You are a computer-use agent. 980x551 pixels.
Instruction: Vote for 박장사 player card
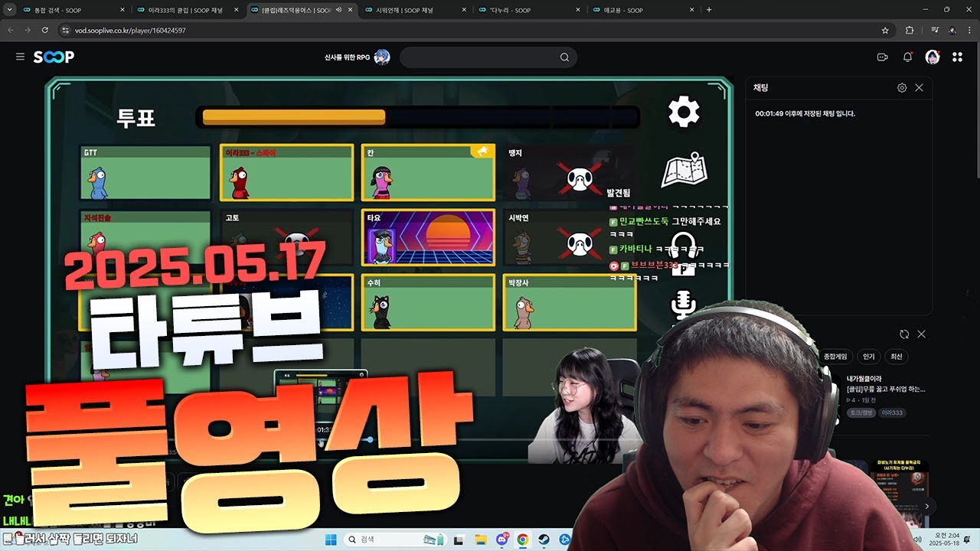tap(569, 302)
